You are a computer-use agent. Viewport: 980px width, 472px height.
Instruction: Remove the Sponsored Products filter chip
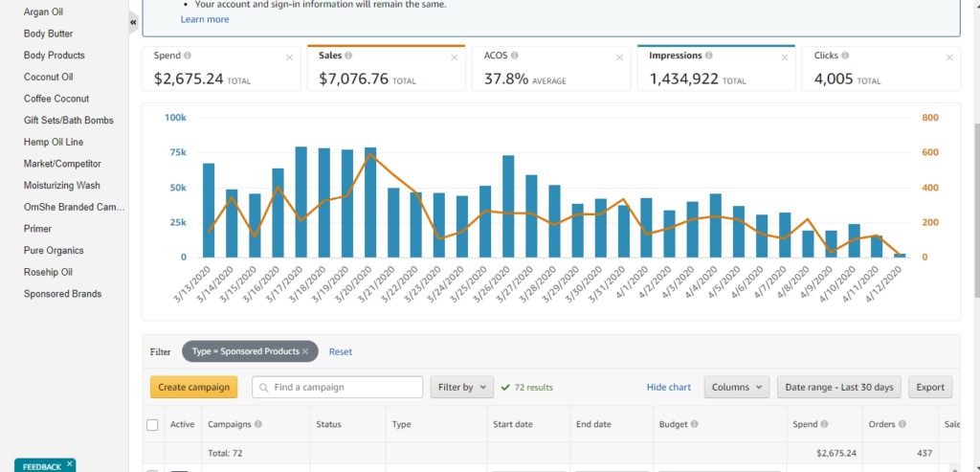(304, 351)
